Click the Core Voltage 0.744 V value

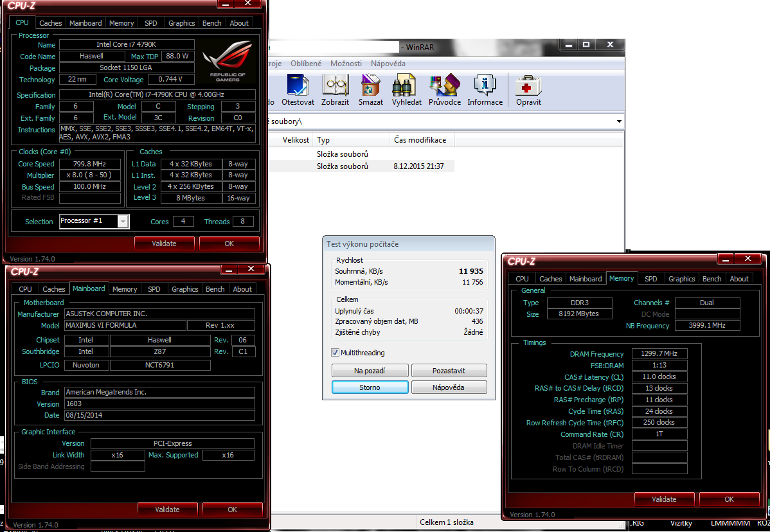click(170, 79)
